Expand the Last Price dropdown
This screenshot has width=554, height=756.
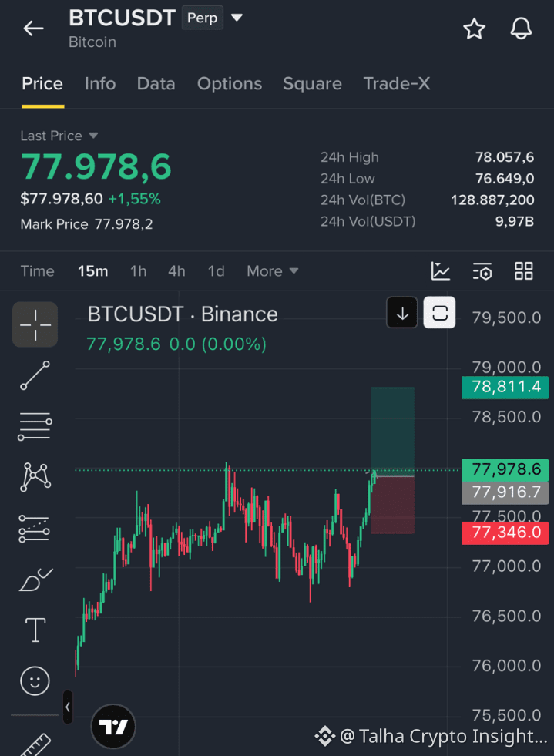(x=93, y=136)
